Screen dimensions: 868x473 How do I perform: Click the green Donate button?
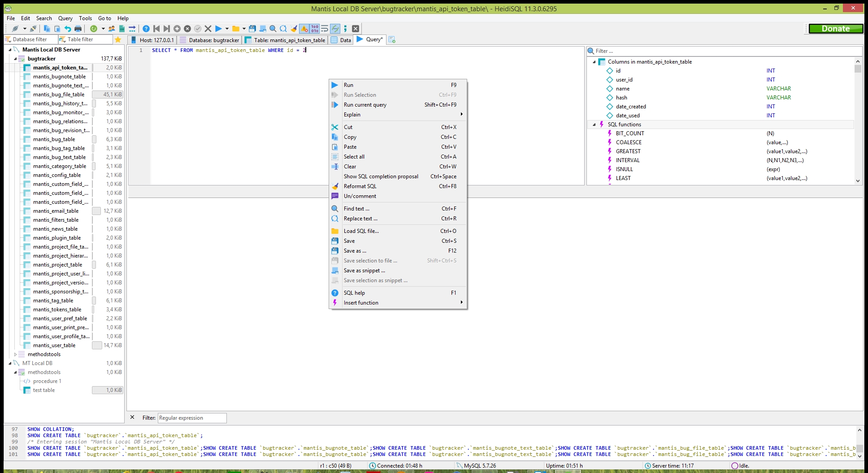[x=835, y=29]
